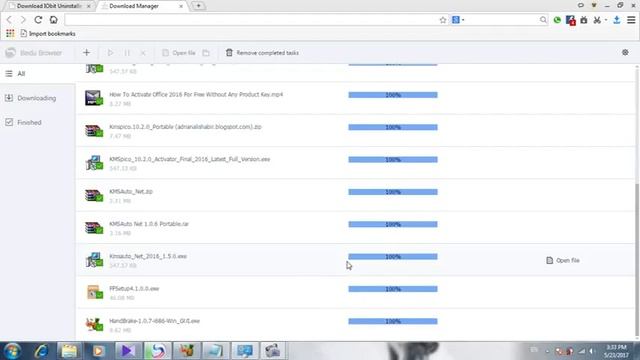Click the progress bar of FPSetup4.1.0.0.exe

tap(393, 289)
